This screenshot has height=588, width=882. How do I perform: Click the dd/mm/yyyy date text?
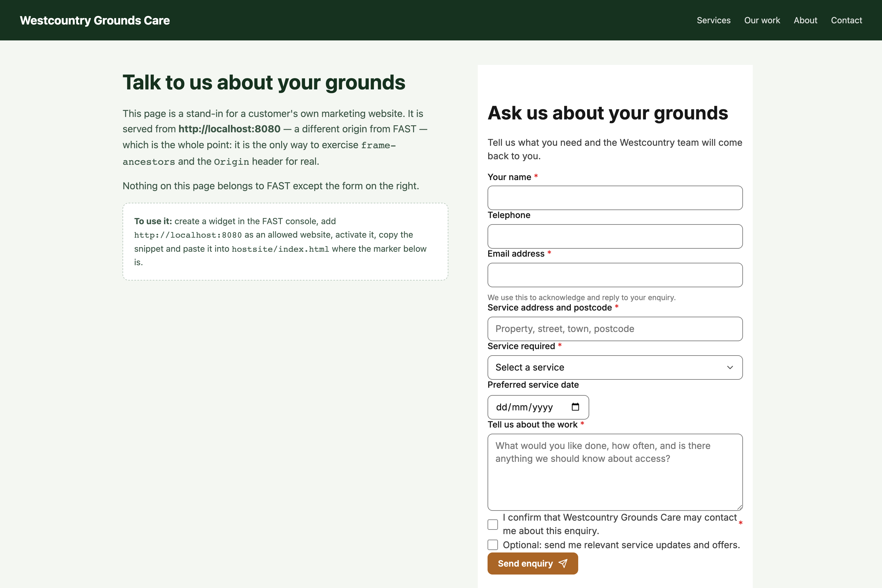pyautogui.click(x=524, y=407)
